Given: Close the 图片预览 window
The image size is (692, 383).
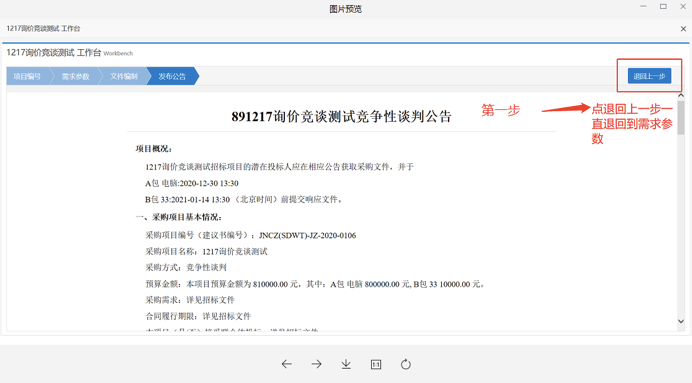Looking at the screenshot, I should 683,6.
